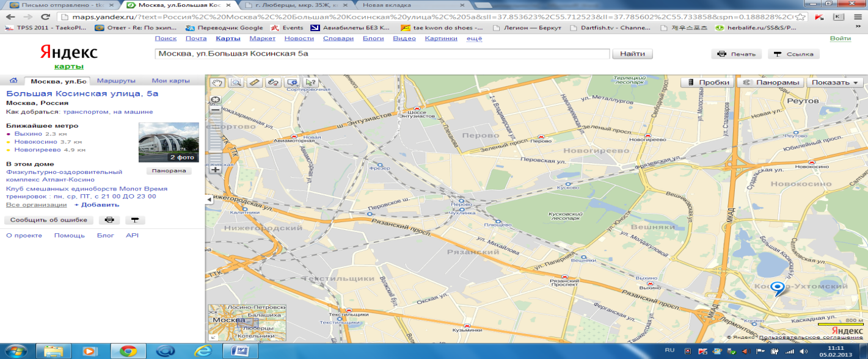Open the Мои карты tab

point(171,81)
